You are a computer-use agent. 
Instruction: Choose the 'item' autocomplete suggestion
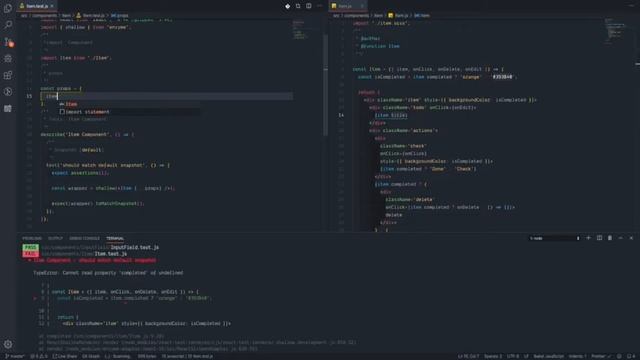point(130,104)
